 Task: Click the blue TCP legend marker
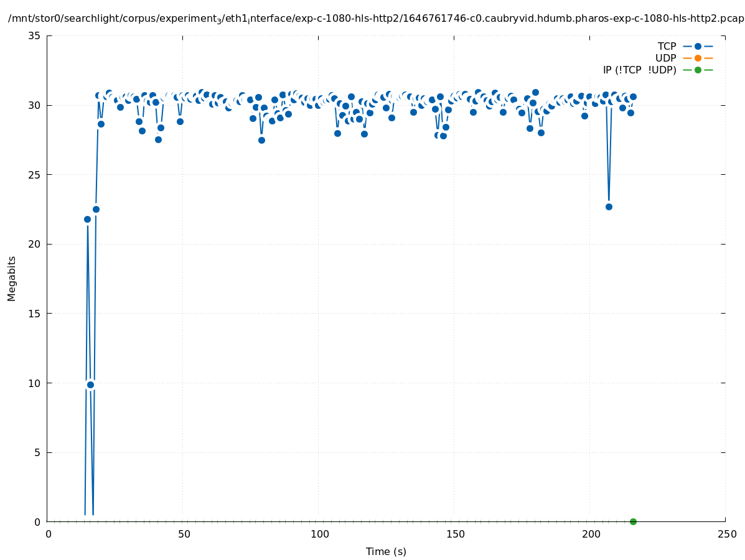pos(698,46)
